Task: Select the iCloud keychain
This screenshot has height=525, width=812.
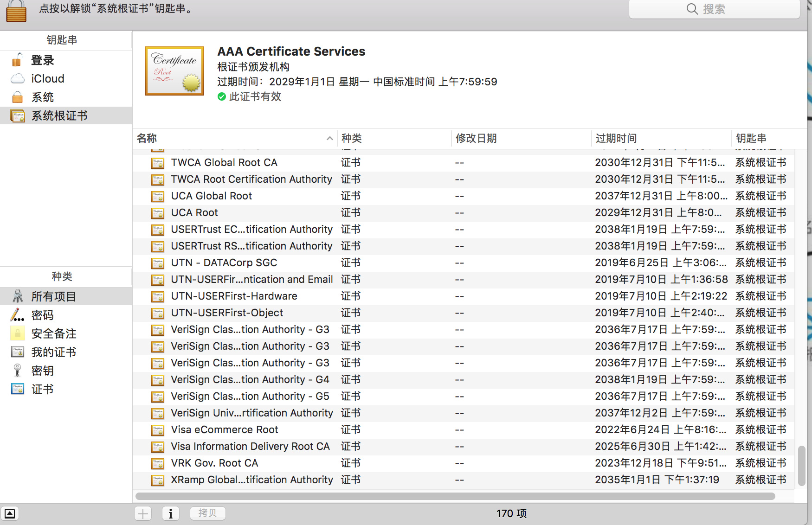Action: point(66,79)
